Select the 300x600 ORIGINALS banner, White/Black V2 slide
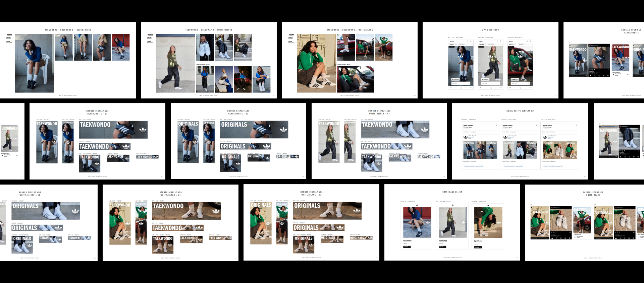The height and width of the screenshot is (283, 644). coord(261,223)
